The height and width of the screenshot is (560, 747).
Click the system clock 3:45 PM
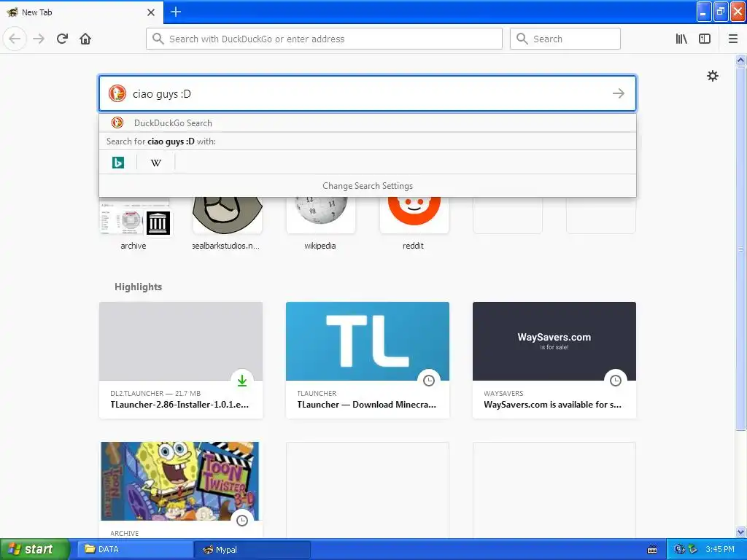(720, 549)
